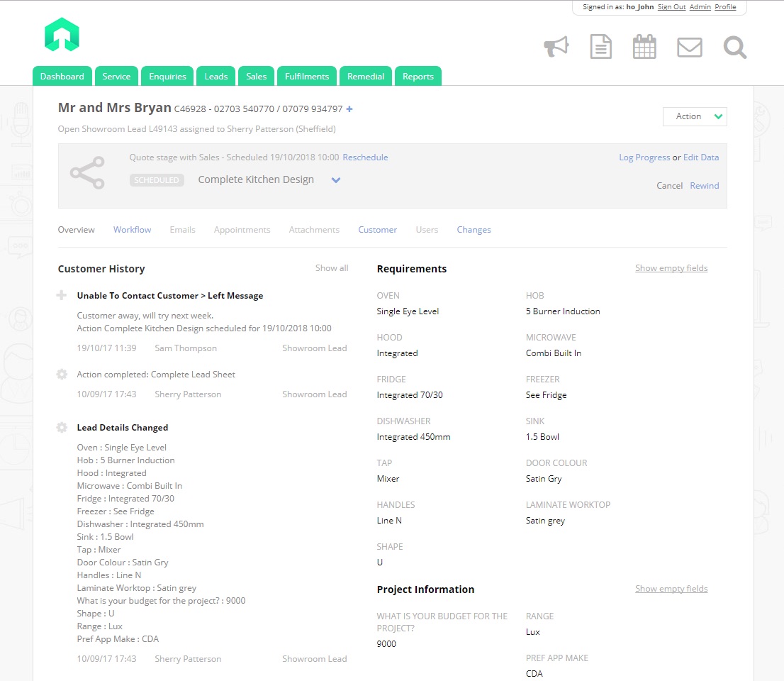The height and width of the screenshot is (681, 784).
Task: Click the megaphone announcements icon
Action: pos(556,47)
